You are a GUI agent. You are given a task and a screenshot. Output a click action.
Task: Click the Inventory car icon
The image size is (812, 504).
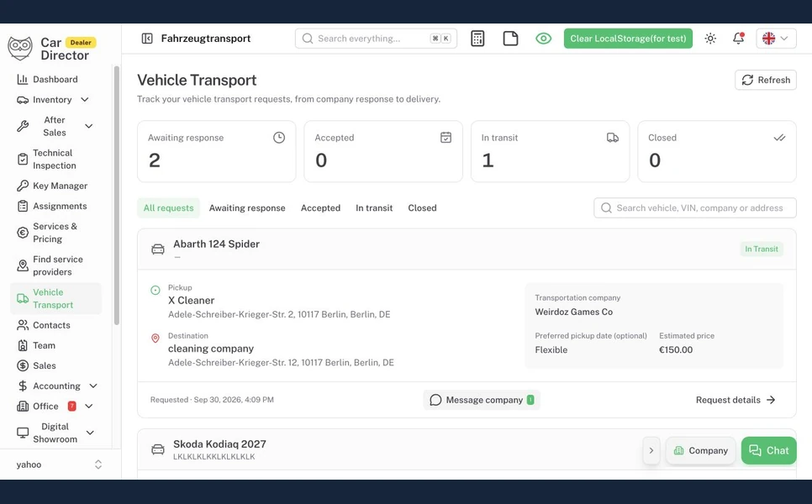[22, 99]
